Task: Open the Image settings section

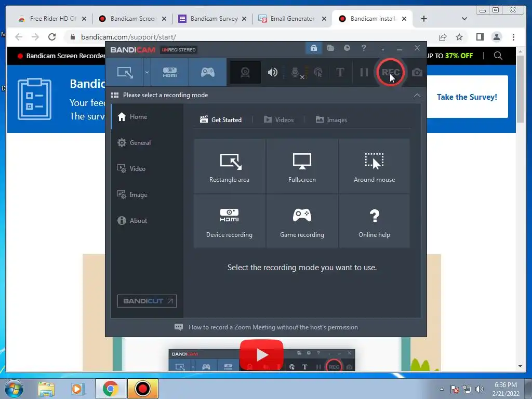Action: coord(147,195)
